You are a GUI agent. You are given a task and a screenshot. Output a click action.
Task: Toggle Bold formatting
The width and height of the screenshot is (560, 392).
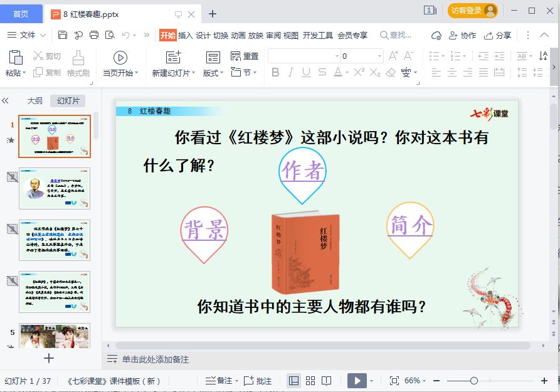(x=275, y=73)
